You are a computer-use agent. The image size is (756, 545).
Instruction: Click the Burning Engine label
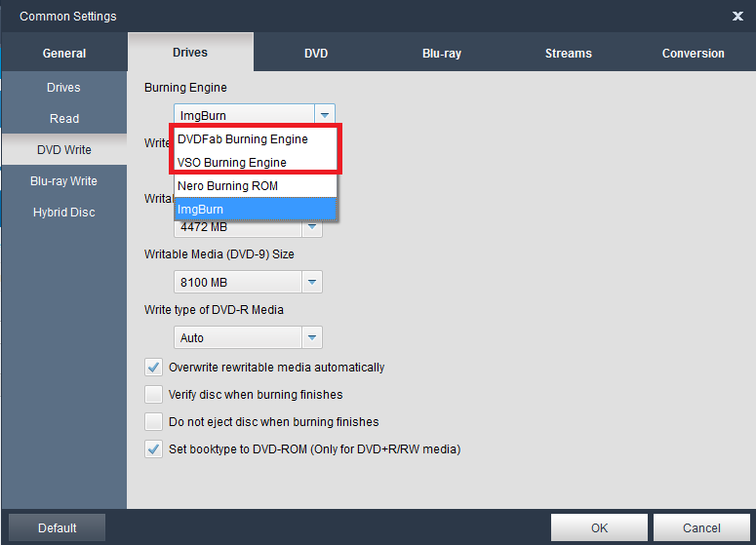[x=185, y=87]
